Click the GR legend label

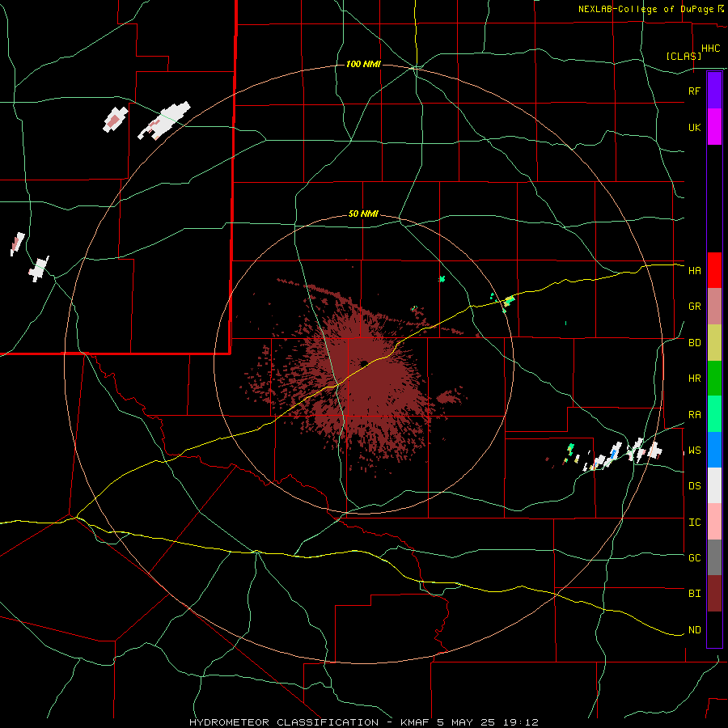694,307
